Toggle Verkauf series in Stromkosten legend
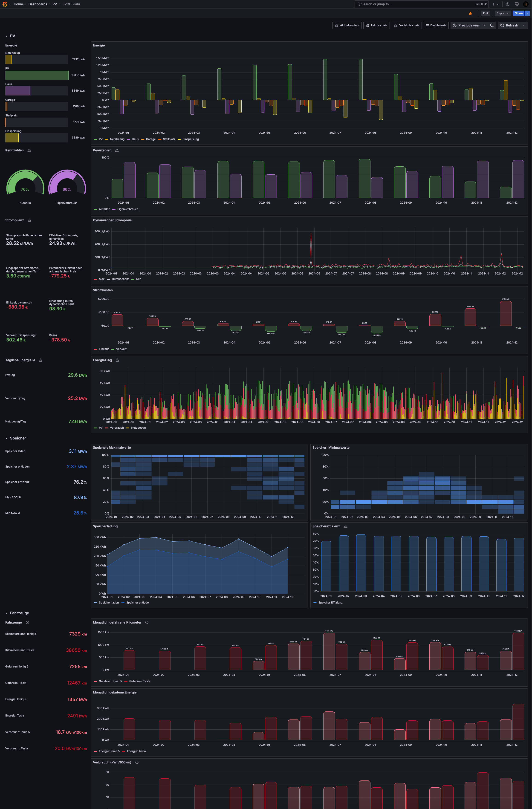 point(121,349)
